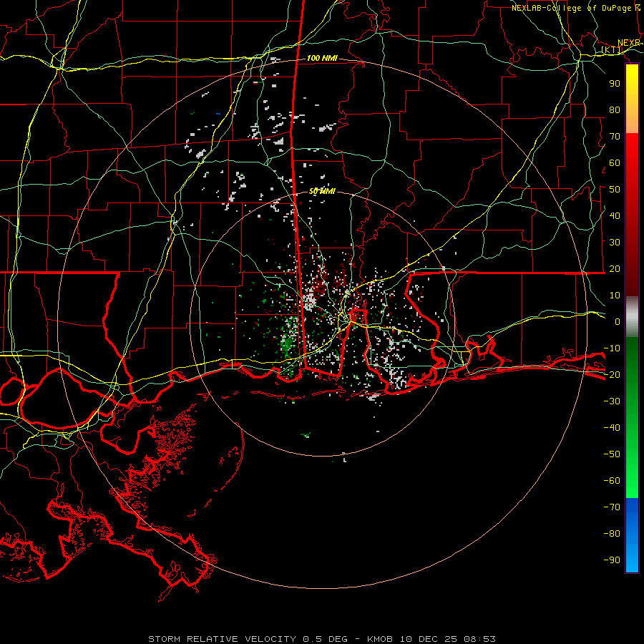Click the 100 NMI range ring label

click(322, 58)
